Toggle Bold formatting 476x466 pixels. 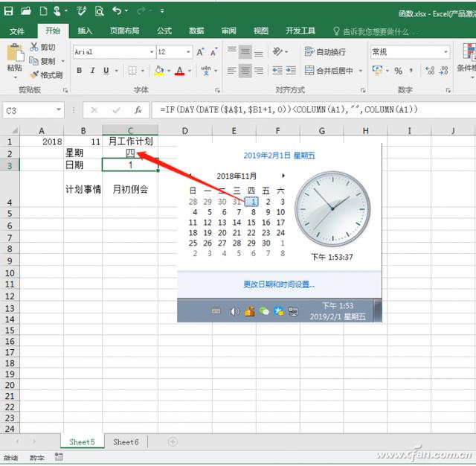click(80, 71)
